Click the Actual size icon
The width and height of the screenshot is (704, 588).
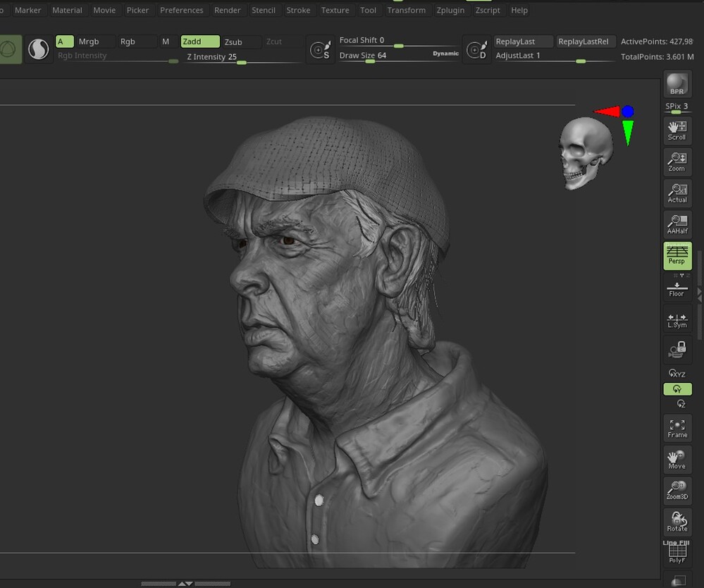point(677,192)
